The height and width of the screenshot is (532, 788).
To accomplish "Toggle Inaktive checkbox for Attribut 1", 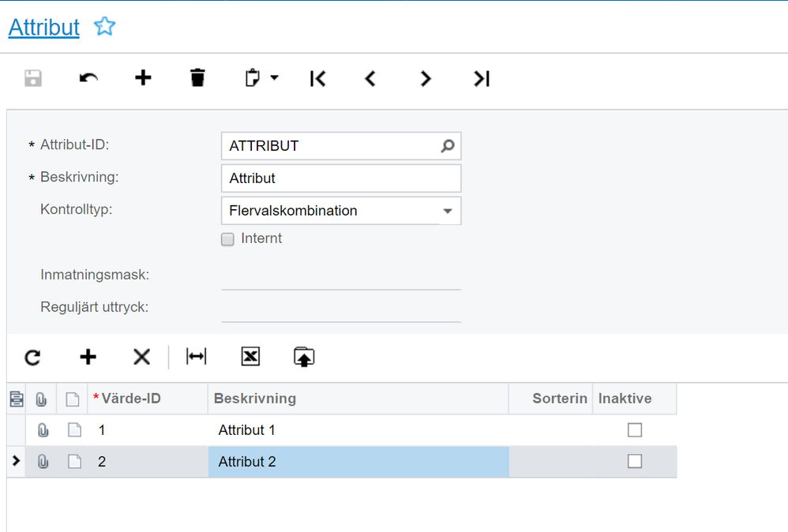I will [x=635, y=430].
